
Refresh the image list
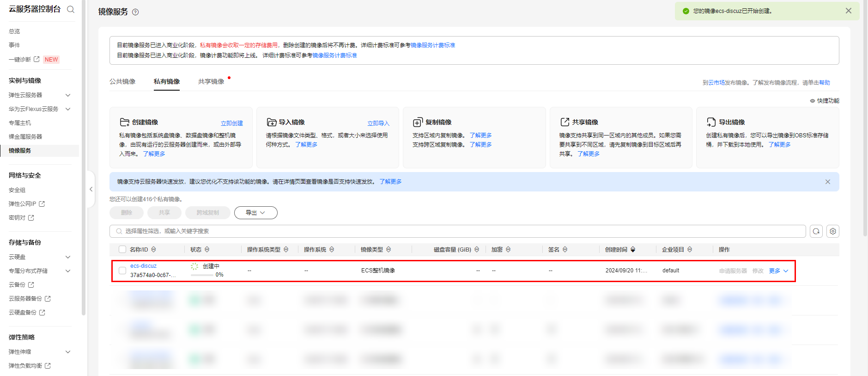(816, 231)
